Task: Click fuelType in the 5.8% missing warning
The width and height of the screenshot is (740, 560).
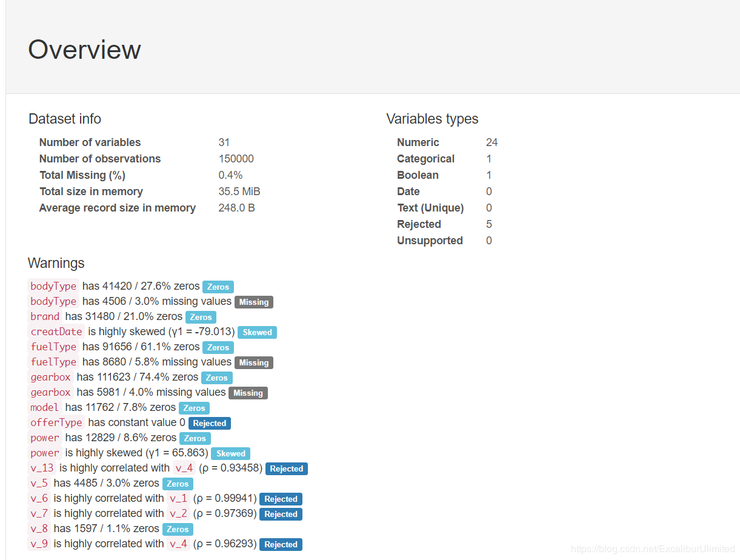Action: tap(53, 362)
